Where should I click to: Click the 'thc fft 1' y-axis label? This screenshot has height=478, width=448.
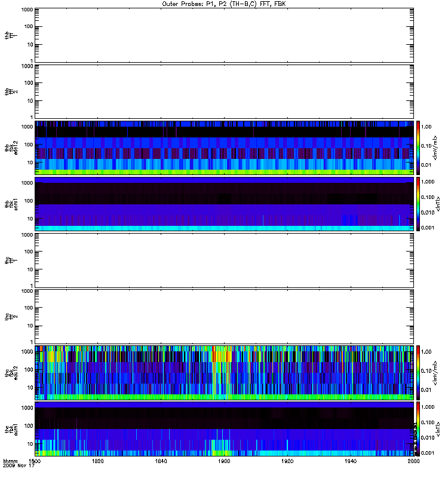tap(11, 261)
